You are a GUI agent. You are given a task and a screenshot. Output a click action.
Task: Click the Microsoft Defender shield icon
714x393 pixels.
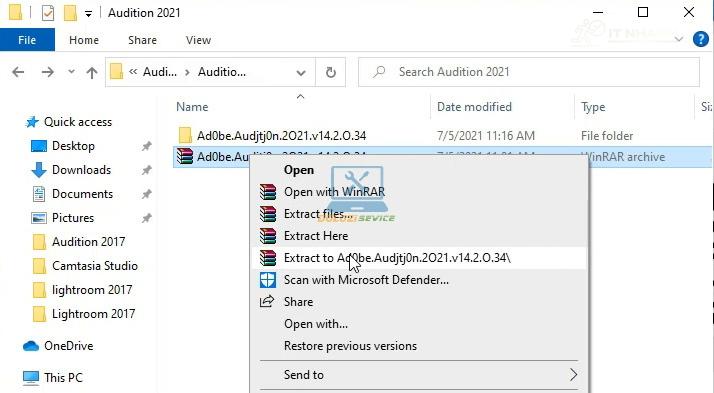pyautogui.click(x=268, y=280)
